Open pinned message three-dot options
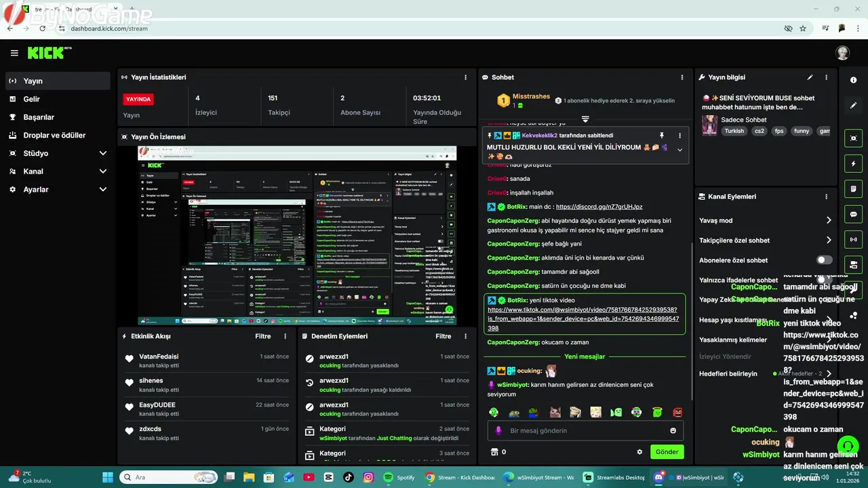 [679, 136]
